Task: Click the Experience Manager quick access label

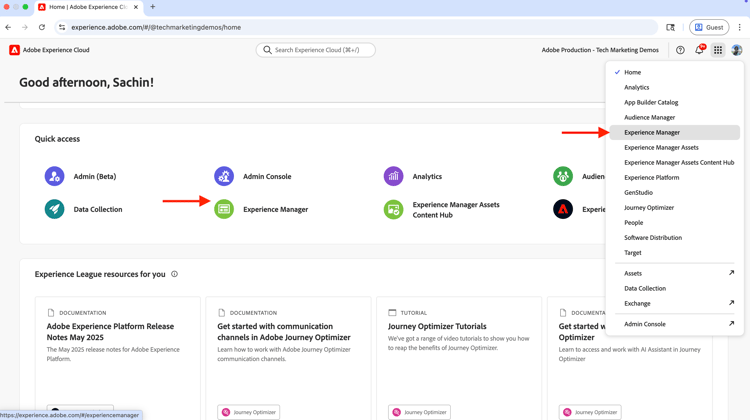Action: (x=276, y=210)
